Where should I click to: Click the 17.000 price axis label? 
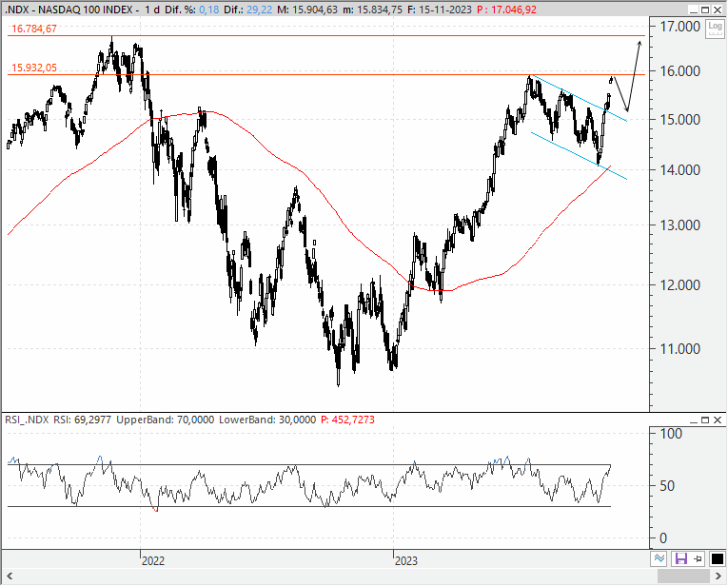point(680,27)
